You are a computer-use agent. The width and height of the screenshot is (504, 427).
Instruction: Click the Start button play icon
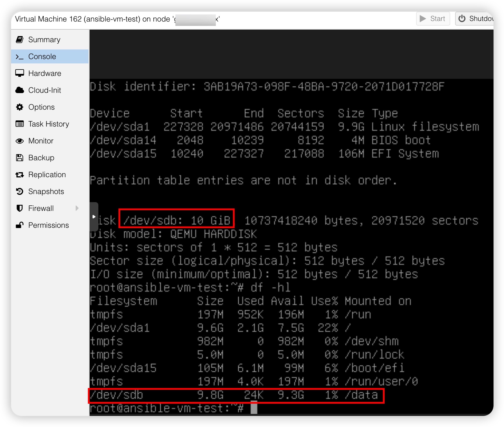click(x=423, y=19)
